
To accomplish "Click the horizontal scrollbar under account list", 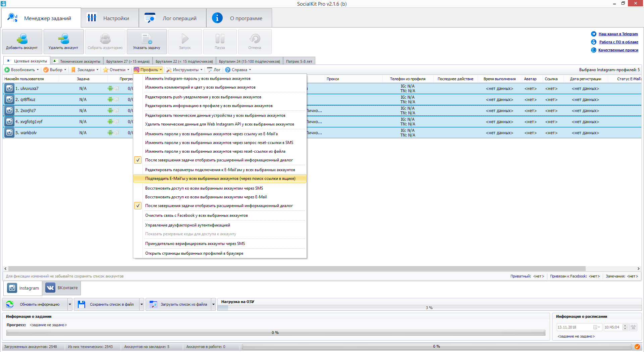I will pos(297,268).
